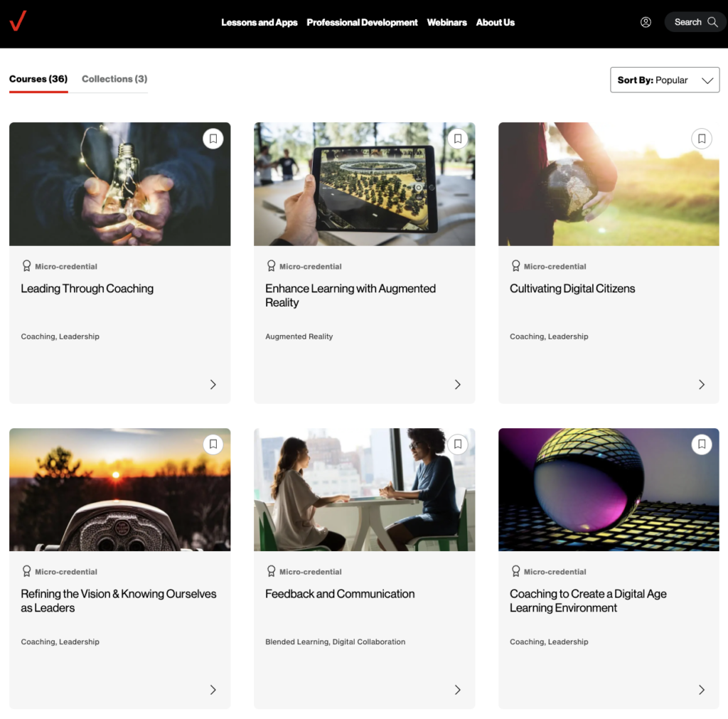The width and height of the screenshot is (728, 719).
Task: Click the lightbulb course thumbnail image
Action: pos(119,184)
